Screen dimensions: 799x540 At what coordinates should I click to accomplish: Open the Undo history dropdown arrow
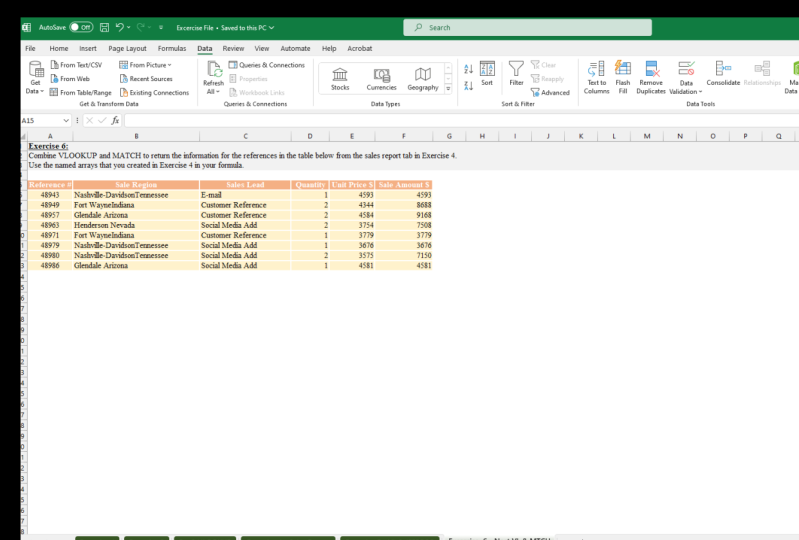coord(128,28)
